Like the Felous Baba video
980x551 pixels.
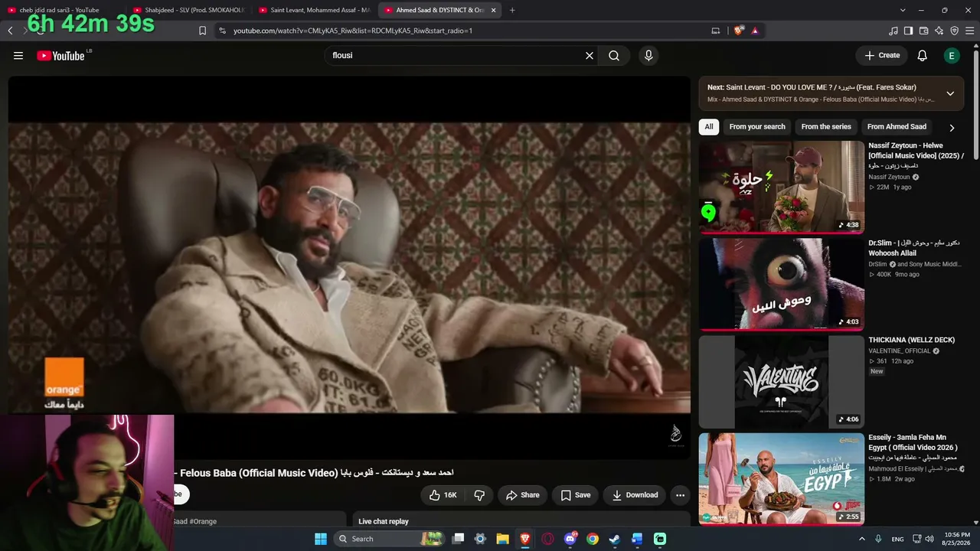(443, 495)
